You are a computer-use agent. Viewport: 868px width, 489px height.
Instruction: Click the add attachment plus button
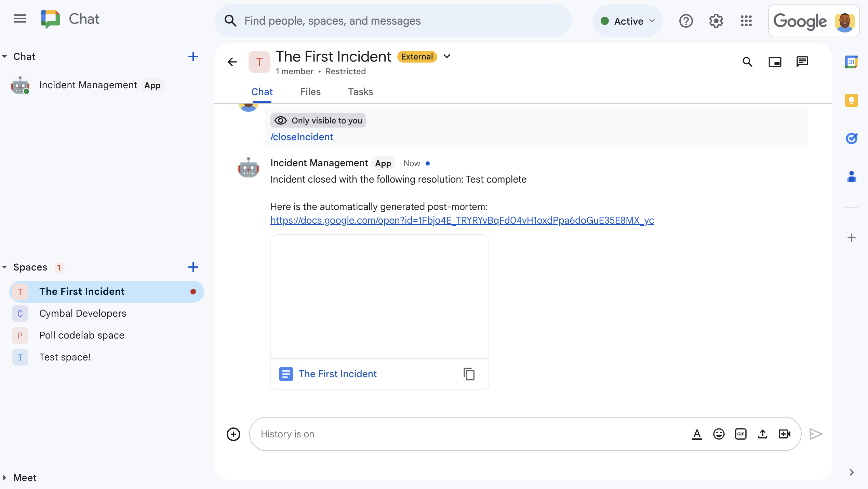233,434
